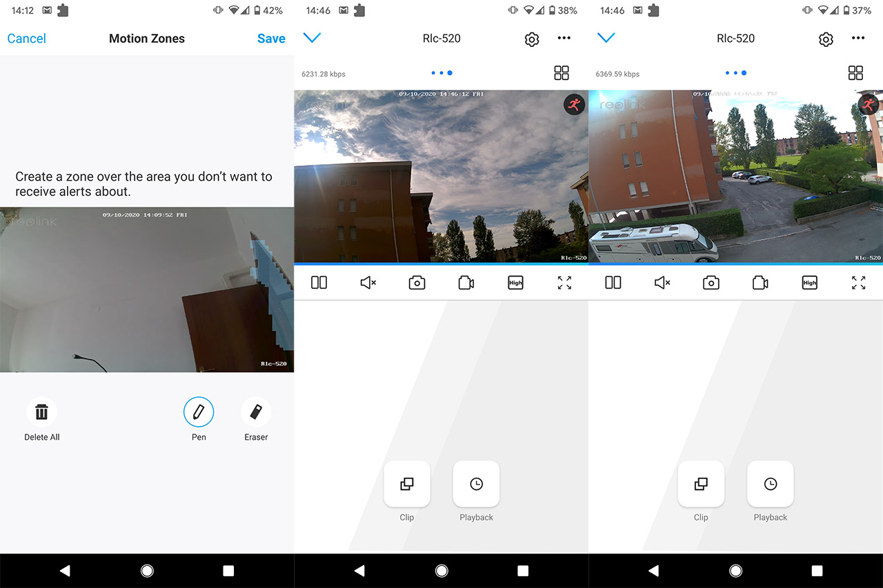Switch to split view below the sky feed
Screen dimensions: 883x588
[x=319, y=283]
